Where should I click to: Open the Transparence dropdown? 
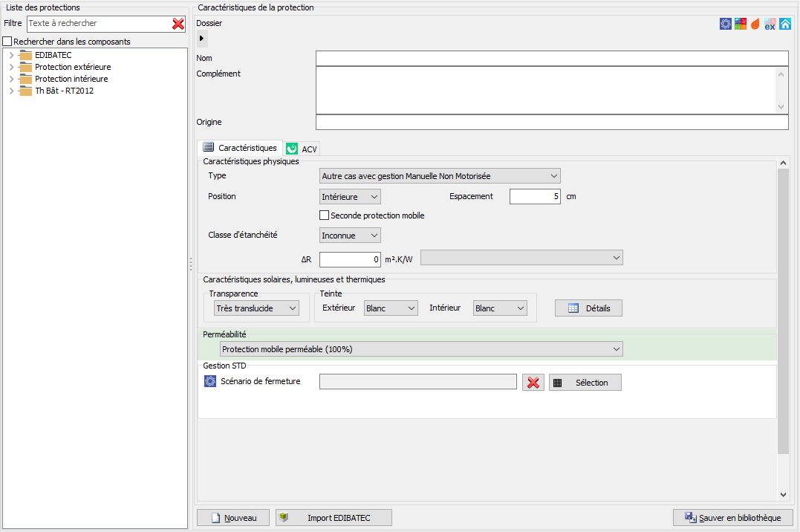(256, 308)
